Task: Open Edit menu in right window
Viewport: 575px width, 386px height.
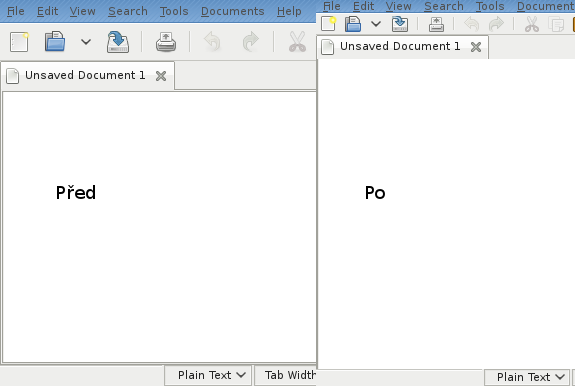Action: (363, 6)
